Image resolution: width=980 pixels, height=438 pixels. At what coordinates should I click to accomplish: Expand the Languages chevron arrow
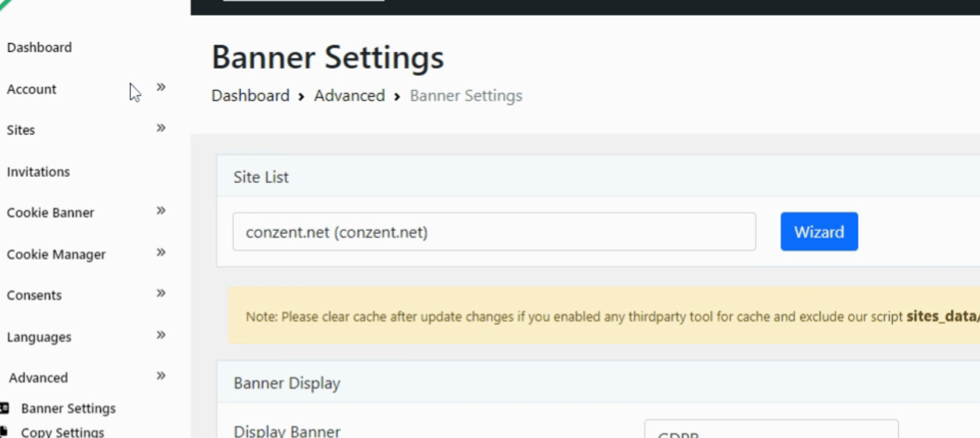tap(161, 335)
